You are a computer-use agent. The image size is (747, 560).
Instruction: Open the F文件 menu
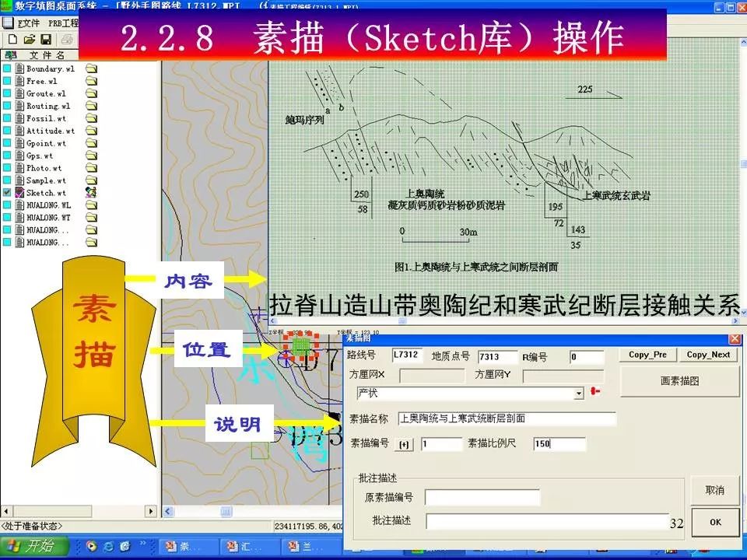coord(29,23)
